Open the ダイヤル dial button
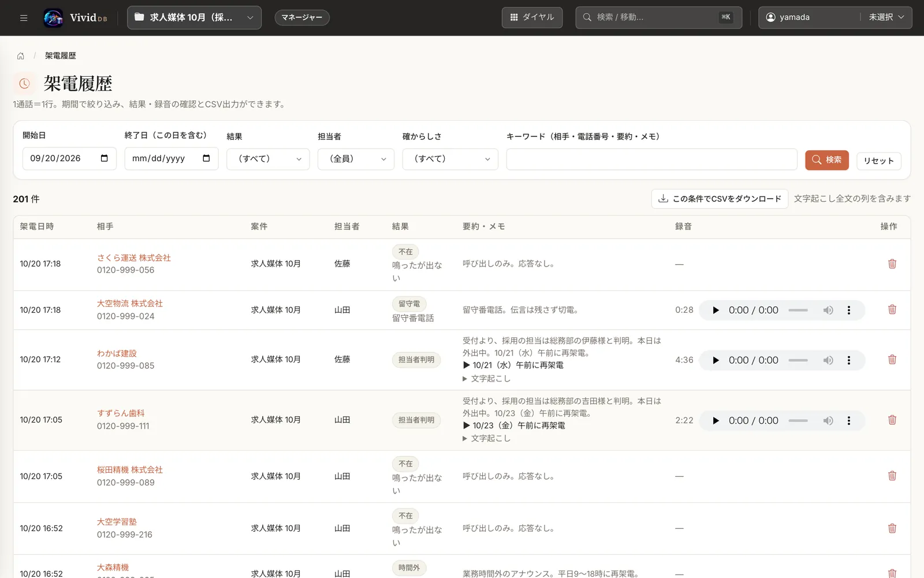The image size is (924, 578). click(532, 17)
